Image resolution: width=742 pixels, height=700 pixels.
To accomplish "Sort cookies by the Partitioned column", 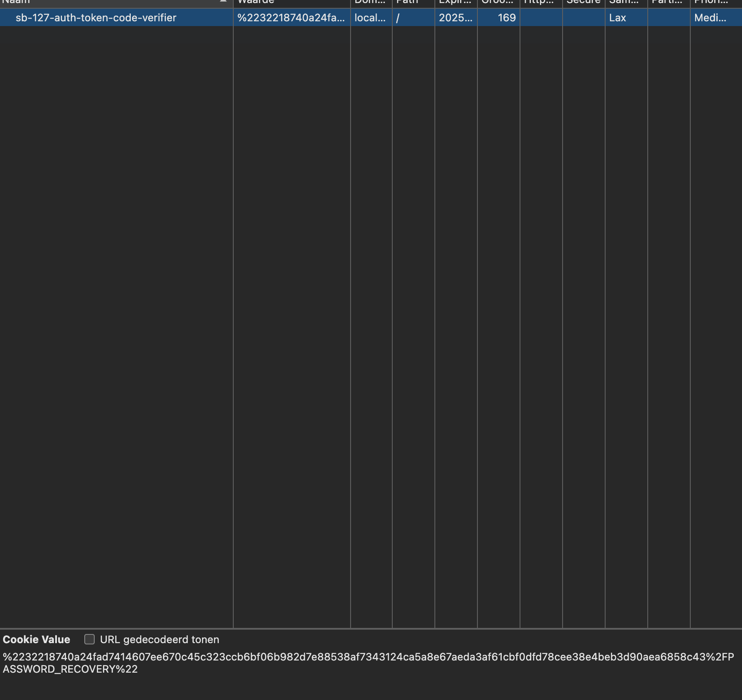I will [668, 2].
